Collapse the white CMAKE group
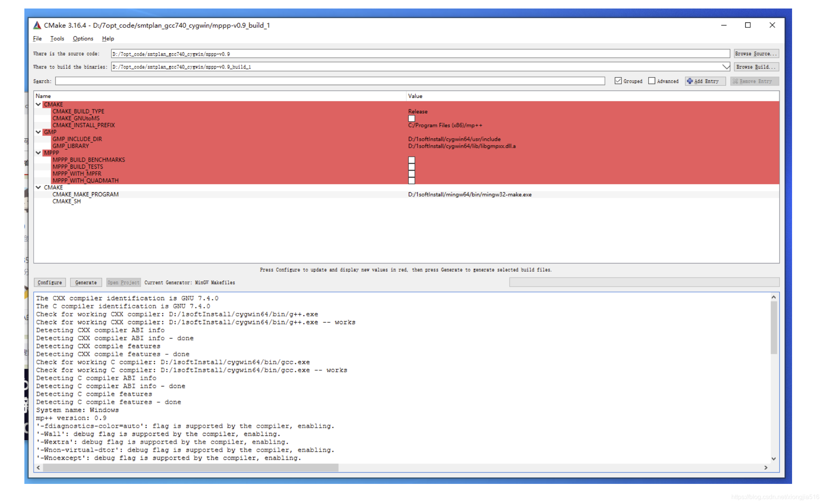 point(38,187)
